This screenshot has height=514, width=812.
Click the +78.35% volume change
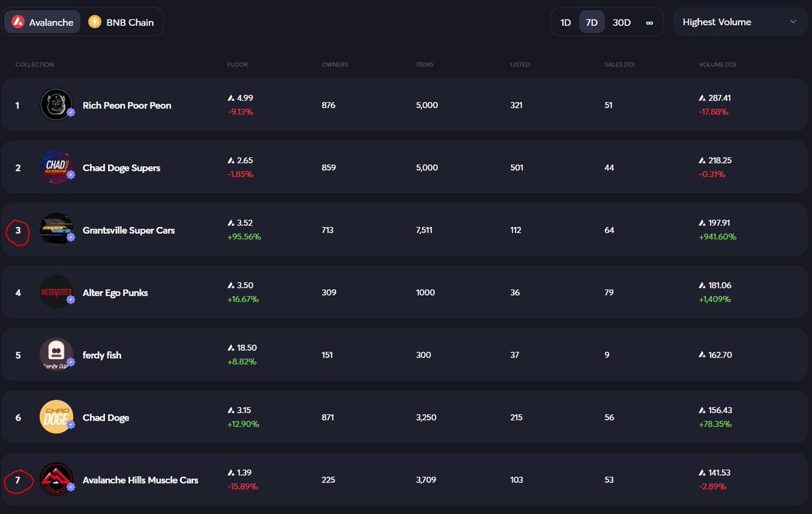[715, 424]
